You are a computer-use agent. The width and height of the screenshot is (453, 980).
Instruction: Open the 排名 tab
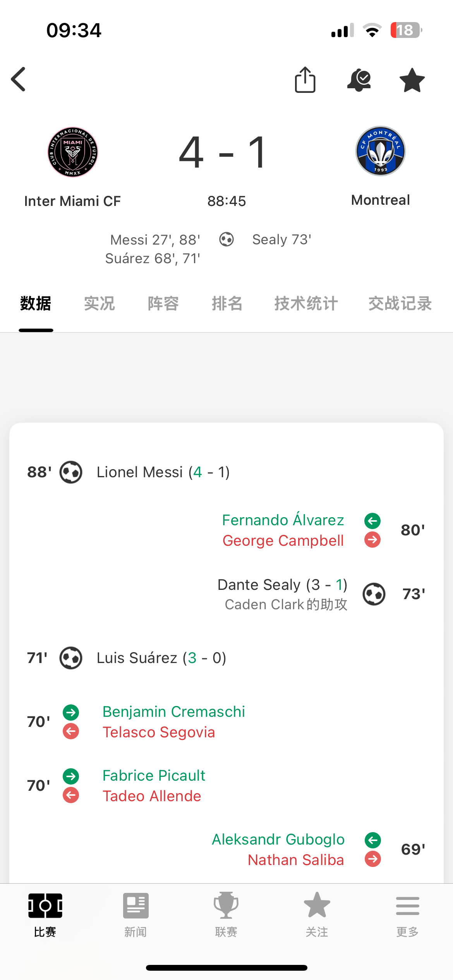tap(227, 303)
